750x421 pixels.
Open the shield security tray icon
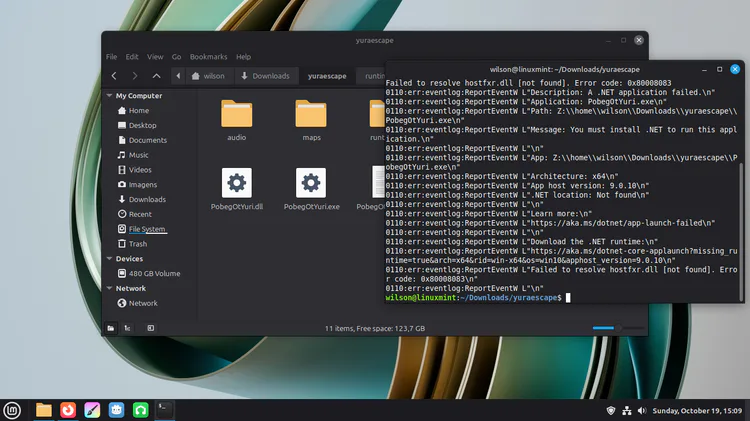tap(611, 410)
